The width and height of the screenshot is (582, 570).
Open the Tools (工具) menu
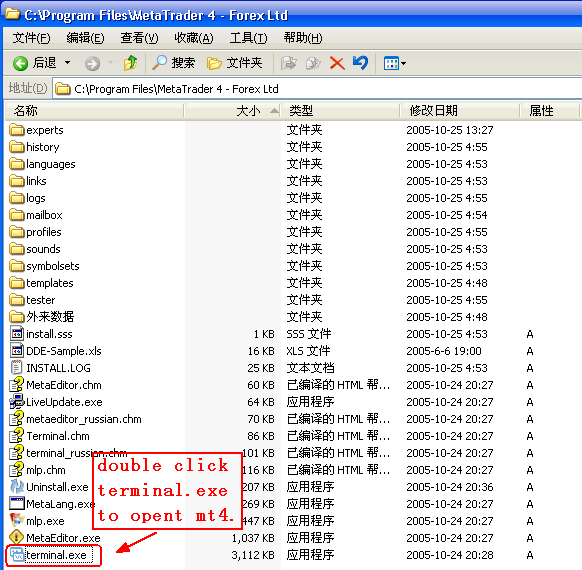(x=248, y=38)
